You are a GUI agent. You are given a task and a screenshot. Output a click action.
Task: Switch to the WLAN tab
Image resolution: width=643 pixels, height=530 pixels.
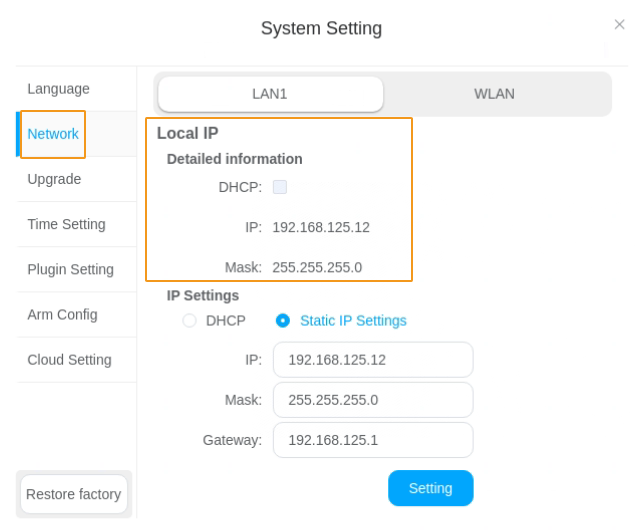[x=494, y=94]
